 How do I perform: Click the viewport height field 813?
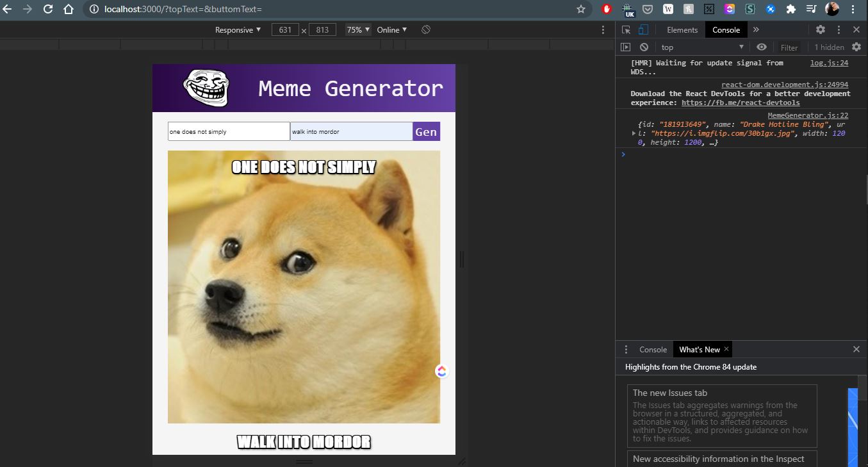[x=322, y=30]
